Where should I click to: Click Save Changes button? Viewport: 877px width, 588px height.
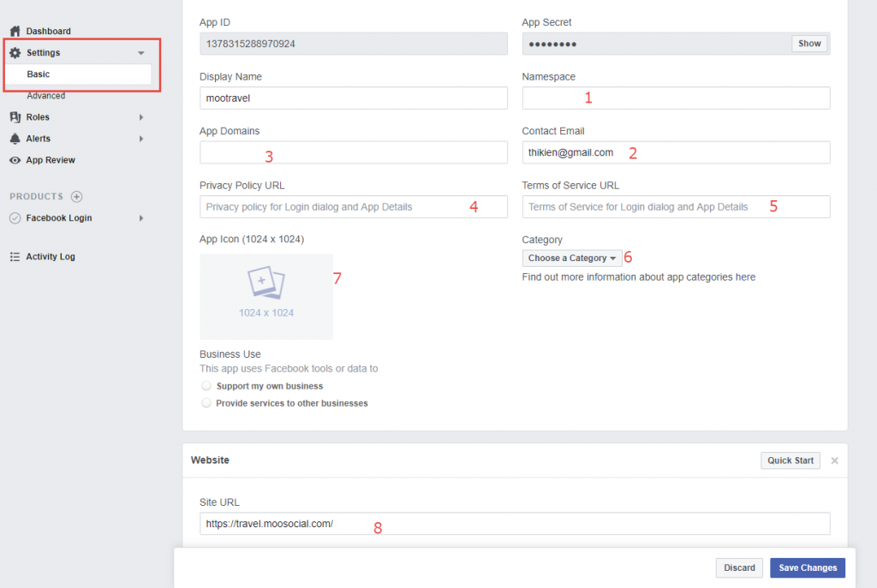point(807,567)
